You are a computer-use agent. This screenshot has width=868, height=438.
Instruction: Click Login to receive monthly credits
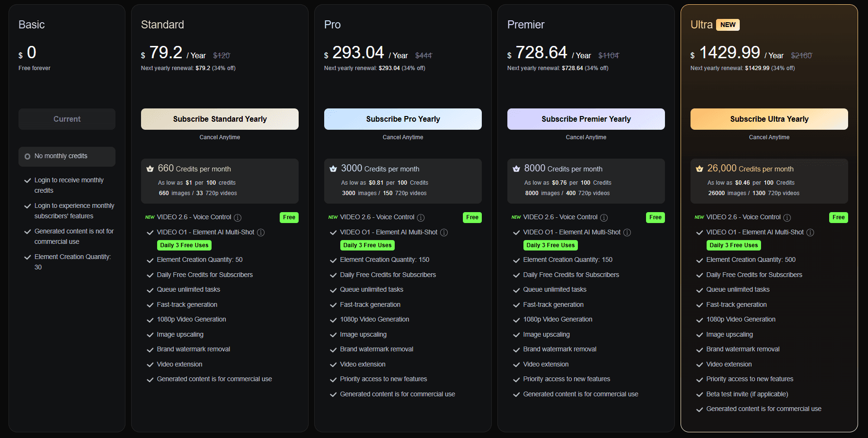click(x=69, y=185)
